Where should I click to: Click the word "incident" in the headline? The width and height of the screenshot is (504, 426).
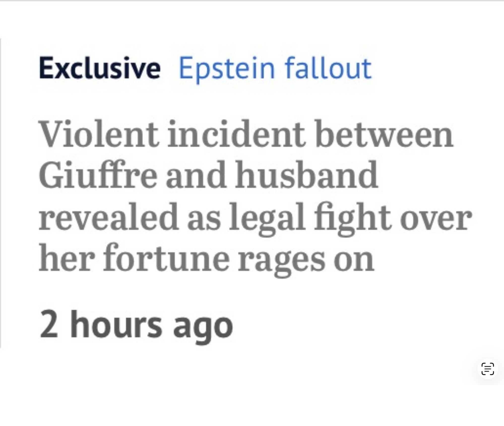click(236, 134)
